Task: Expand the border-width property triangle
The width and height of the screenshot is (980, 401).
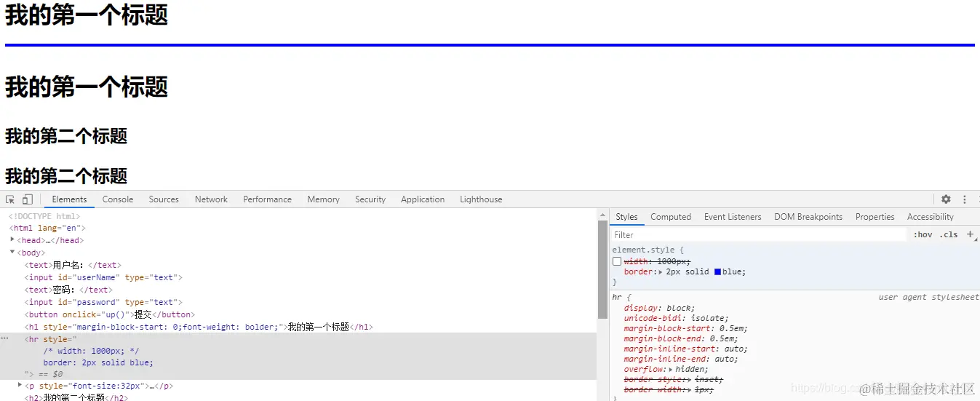Action: tap(689, 389)
